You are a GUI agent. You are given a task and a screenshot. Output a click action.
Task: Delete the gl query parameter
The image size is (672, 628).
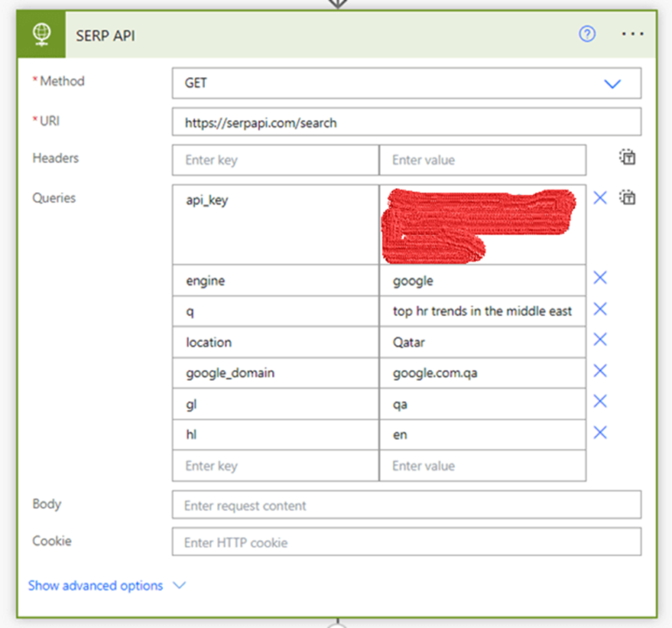tap(600, 401)
